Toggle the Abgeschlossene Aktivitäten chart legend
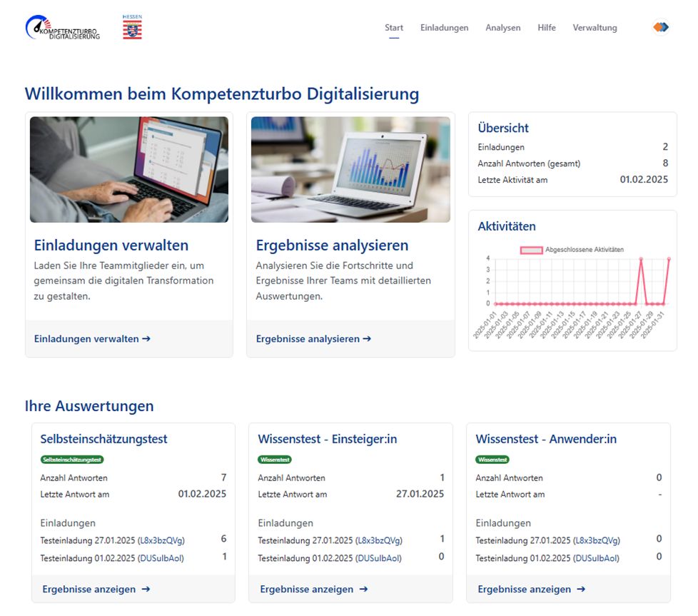Viewport: 698px width, 616px height. [572, 250]
